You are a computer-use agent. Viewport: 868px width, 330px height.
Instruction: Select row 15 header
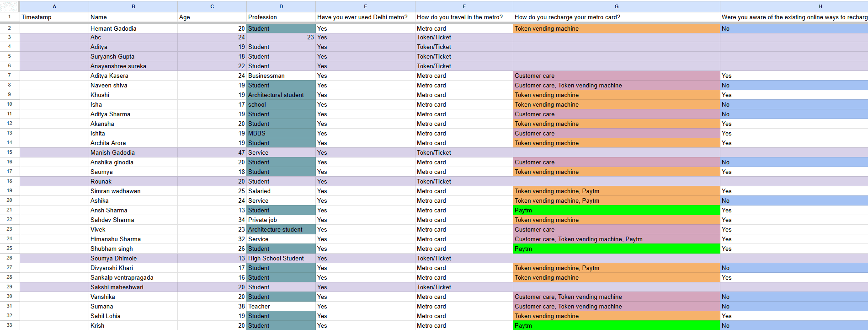pos(10,152)
